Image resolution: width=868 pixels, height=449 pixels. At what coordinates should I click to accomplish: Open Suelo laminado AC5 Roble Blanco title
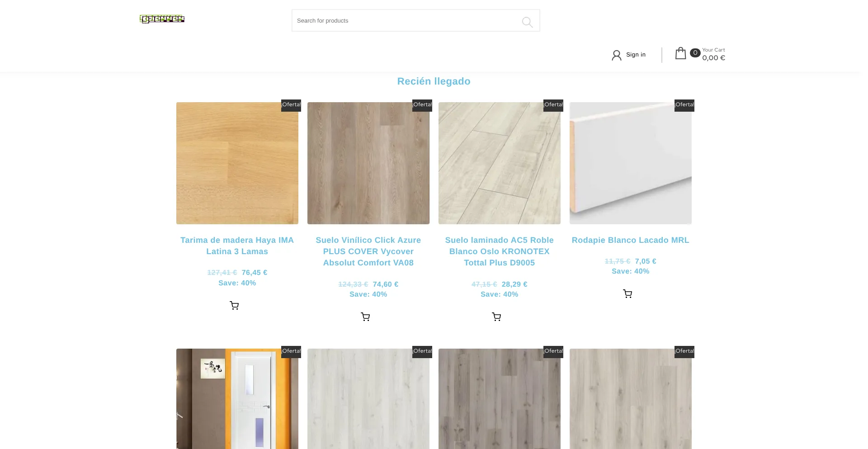[x=500, y=251]
